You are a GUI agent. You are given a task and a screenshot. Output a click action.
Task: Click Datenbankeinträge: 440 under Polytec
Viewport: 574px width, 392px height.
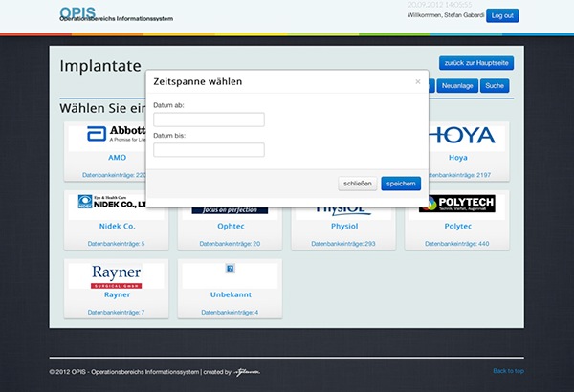click(x=457, y=244)
